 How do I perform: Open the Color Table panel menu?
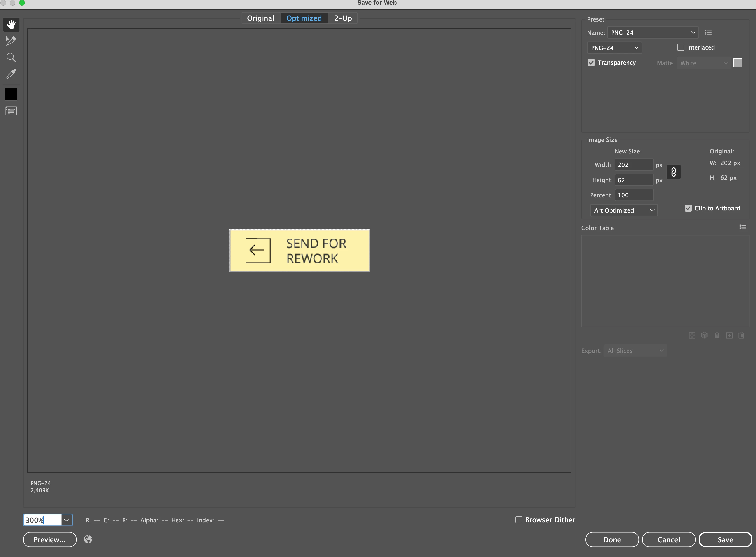coord(742,227)
